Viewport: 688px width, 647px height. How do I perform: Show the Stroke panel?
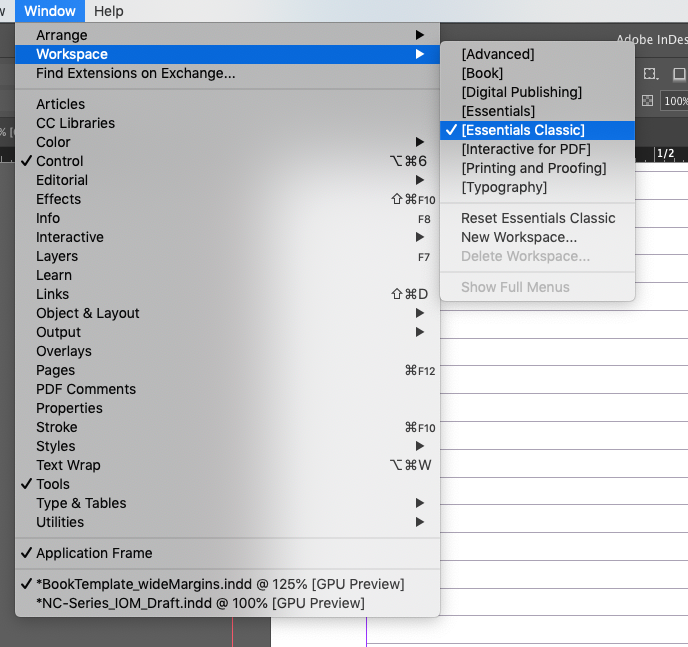pyautogui.click(x=227, y=427)
